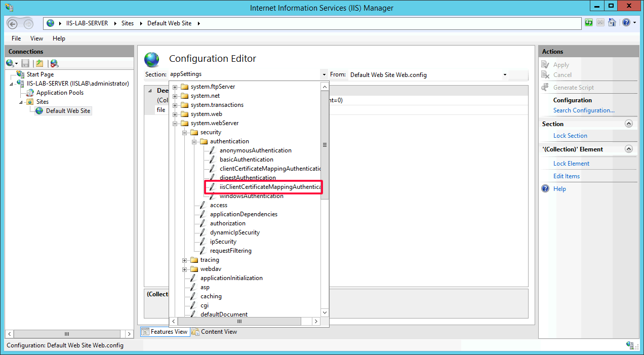
Task: Open the View menu
Action: (36, 38)
